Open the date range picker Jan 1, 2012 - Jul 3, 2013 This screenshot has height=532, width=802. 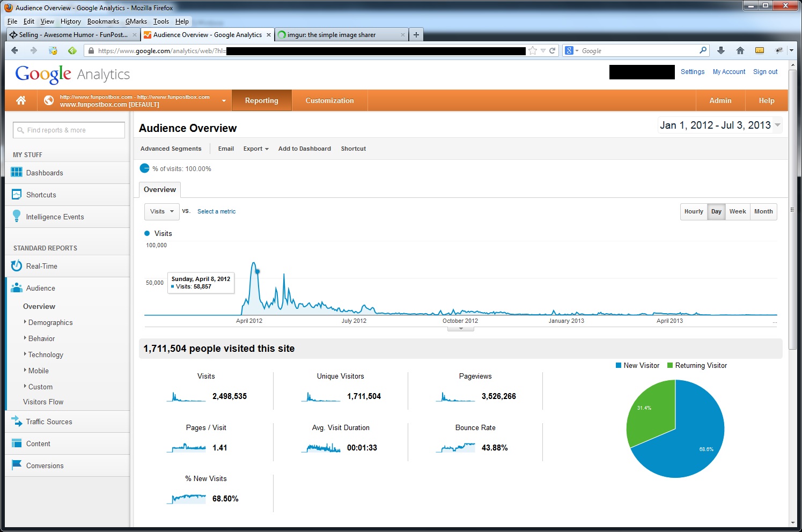(720, 125)
